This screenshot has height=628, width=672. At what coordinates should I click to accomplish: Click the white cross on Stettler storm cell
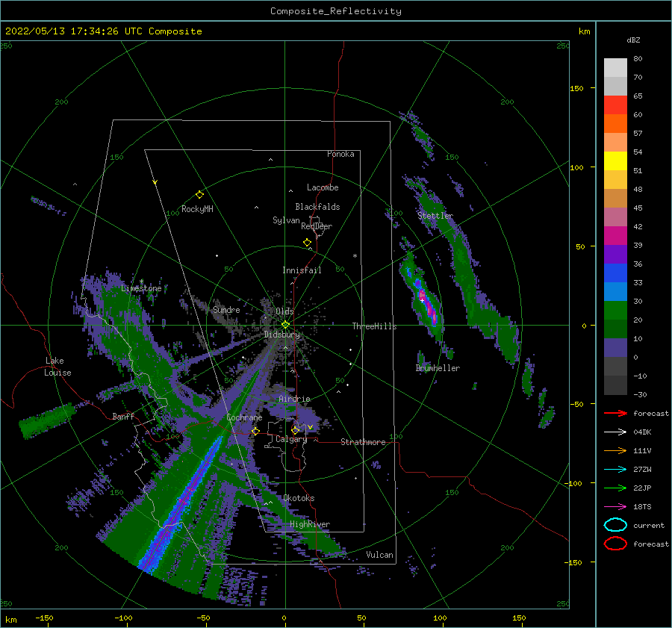tap(422, 300)
